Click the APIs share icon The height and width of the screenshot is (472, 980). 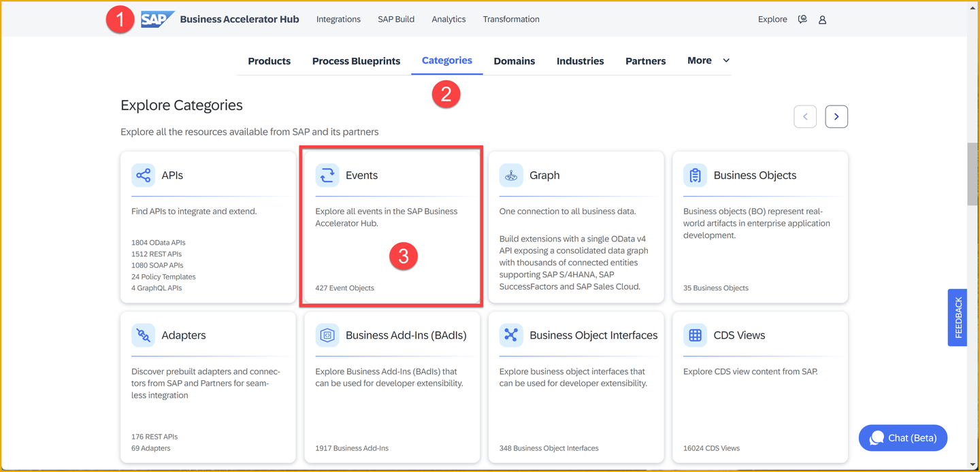pyautogui.click(x=143, y=175)
